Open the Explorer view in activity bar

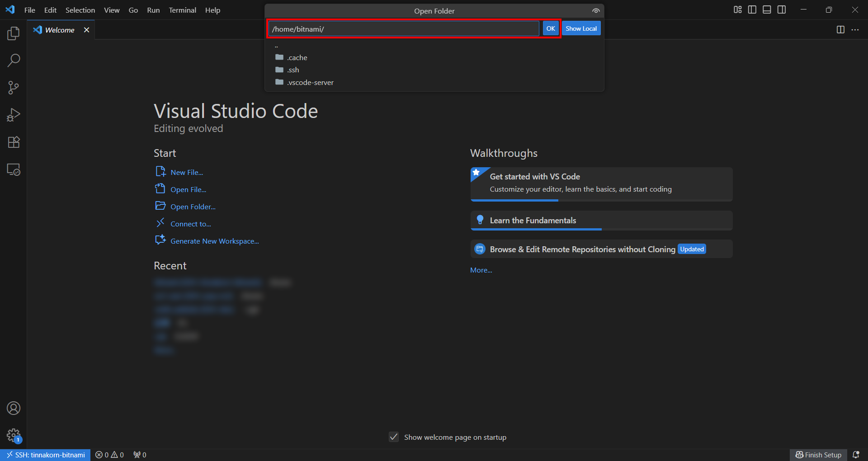(x=14, y=33)
